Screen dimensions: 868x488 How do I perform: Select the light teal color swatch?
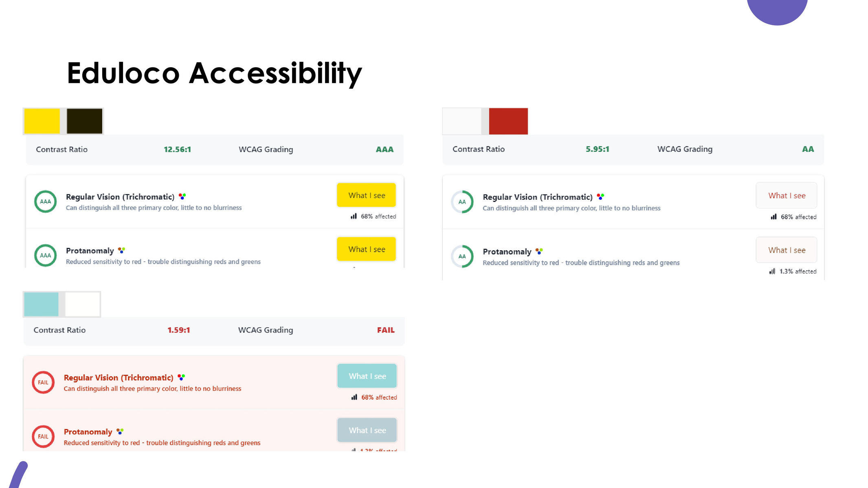[41, 304]
